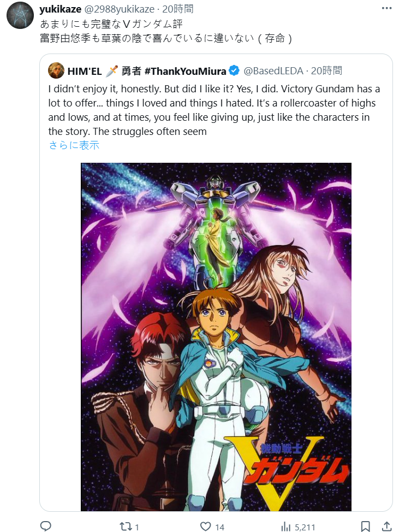The width and height of the screenshot is (399, 532).
Task: Click yukikaze's tweet 20時間 timestamp
Action: tap(177, 9)
